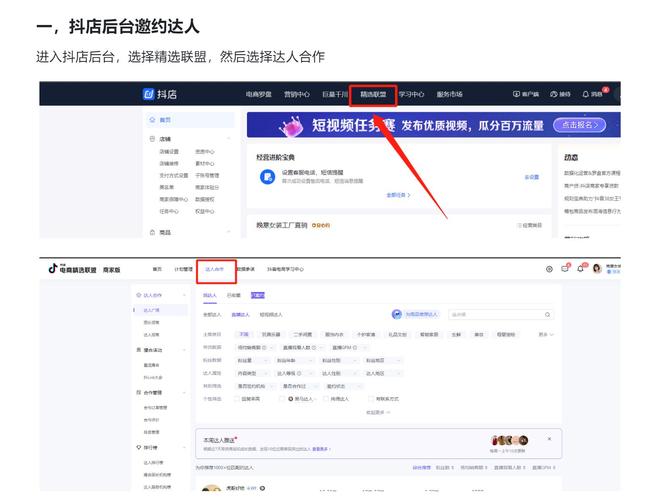Image resolution: width=655 pixels, height=500 pixels.
Task: Click the user avatar in 精选联盟 header
Action: (597, 269)
